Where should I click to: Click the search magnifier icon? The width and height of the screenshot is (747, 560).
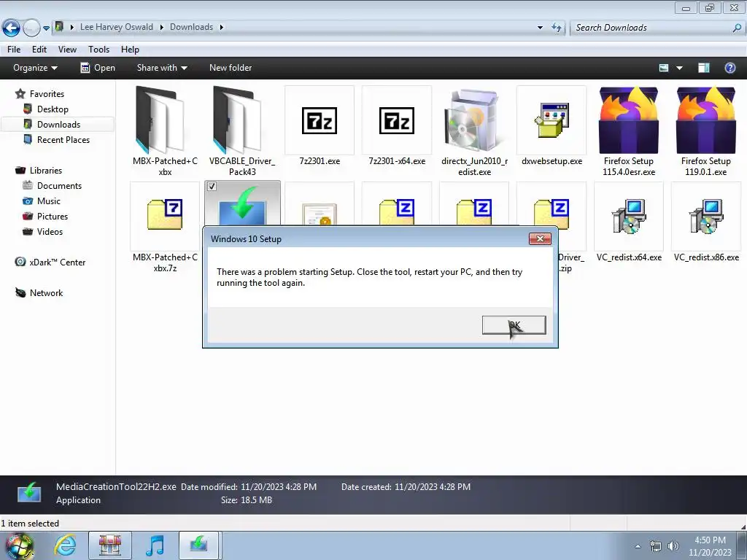point(737,28)
